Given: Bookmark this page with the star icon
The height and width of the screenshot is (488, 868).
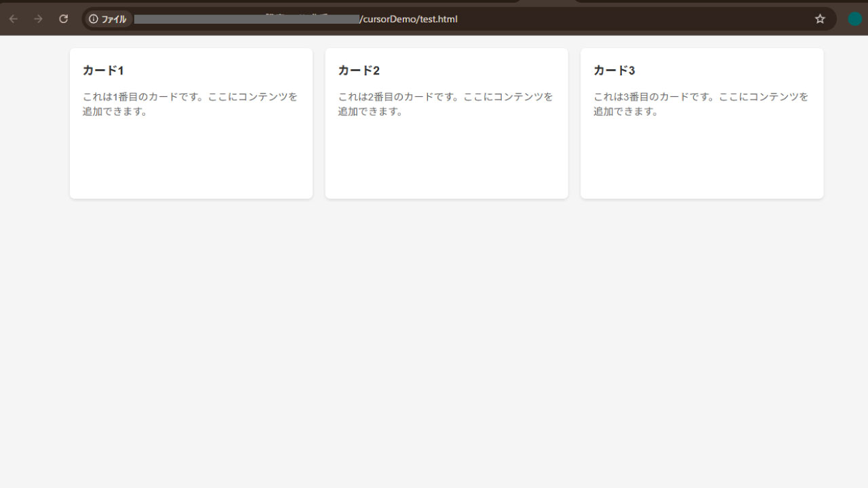Looking at the screenshot, I should [x=820, y=19].
